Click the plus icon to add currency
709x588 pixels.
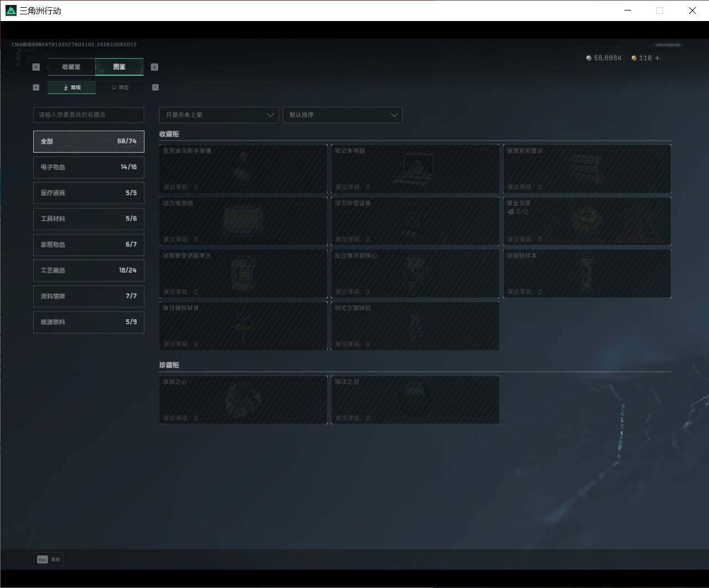(658, 58)
